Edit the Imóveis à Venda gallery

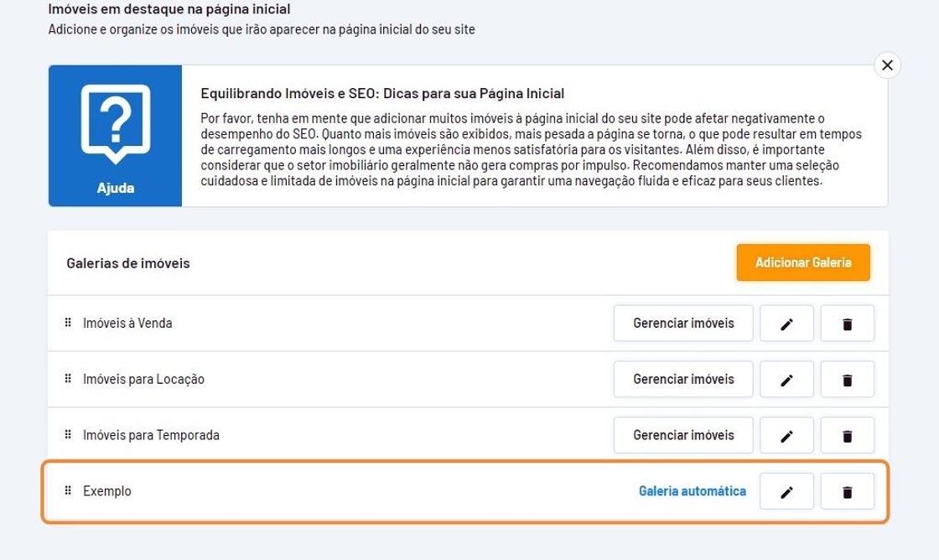tap(786, 324)
